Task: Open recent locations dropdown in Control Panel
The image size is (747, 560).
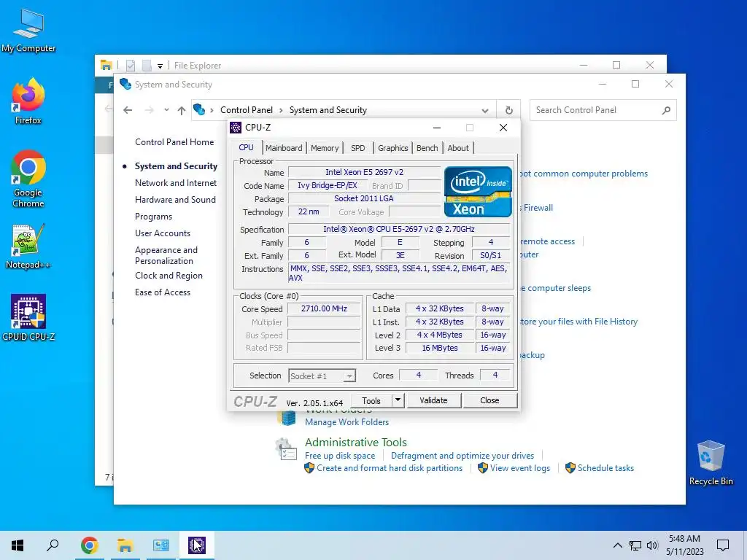Action: pyautogui.click(x=166, y=110)
